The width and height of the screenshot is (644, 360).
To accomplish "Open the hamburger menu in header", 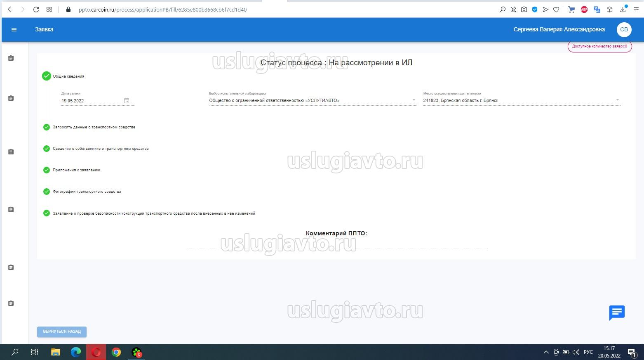I will 14,30.
